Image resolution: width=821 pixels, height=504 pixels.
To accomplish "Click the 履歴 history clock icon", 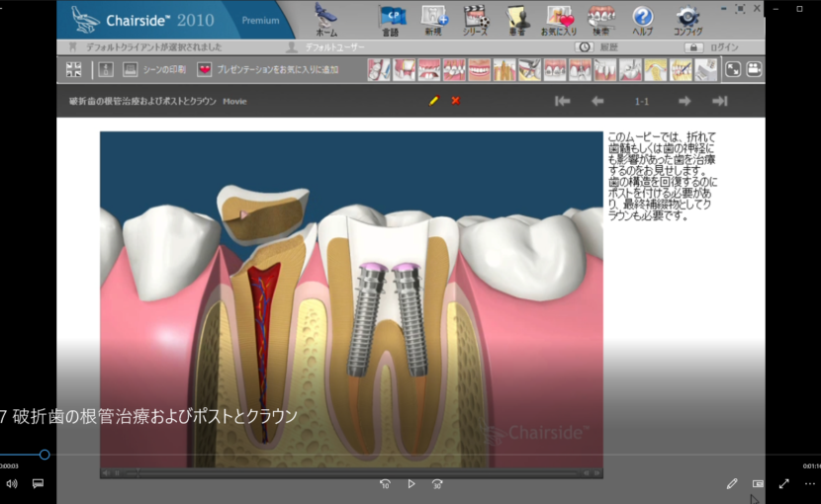I will (585, 47).
